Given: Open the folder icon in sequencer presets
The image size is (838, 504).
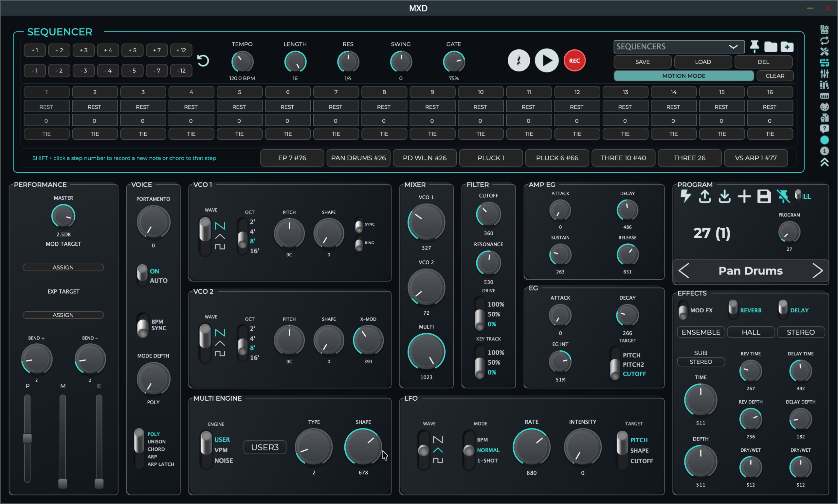Looking at the screenshot, I should pos(771,46).
